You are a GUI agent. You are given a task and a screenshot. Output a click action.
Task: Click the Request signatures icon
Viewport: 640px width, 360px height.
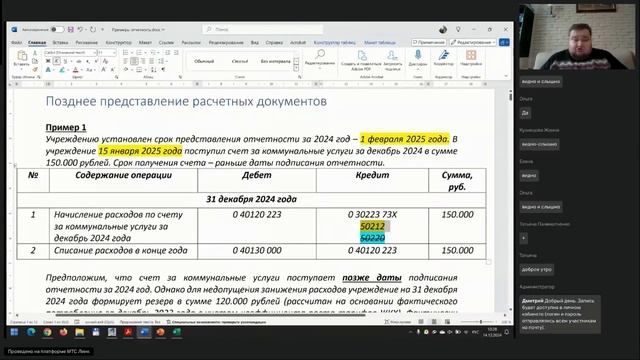click(392, 60)
